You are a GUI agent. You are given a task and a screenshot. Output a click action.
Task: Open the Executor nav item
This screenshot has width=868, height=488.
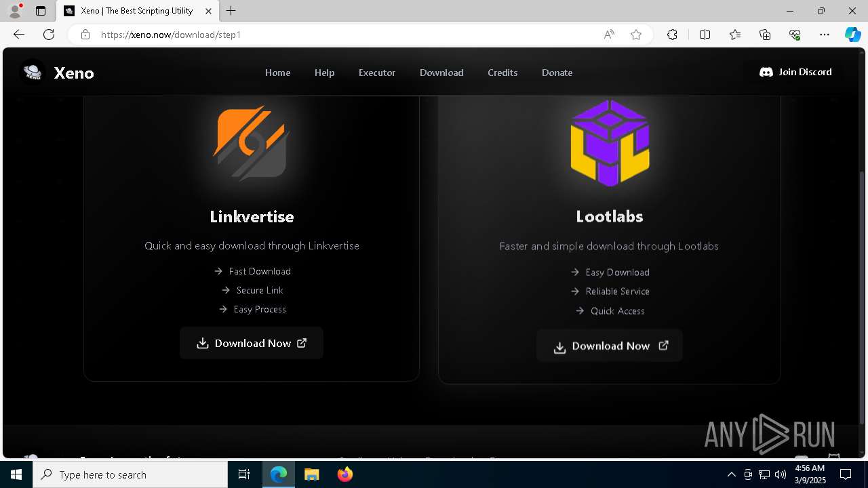[376, 73]
